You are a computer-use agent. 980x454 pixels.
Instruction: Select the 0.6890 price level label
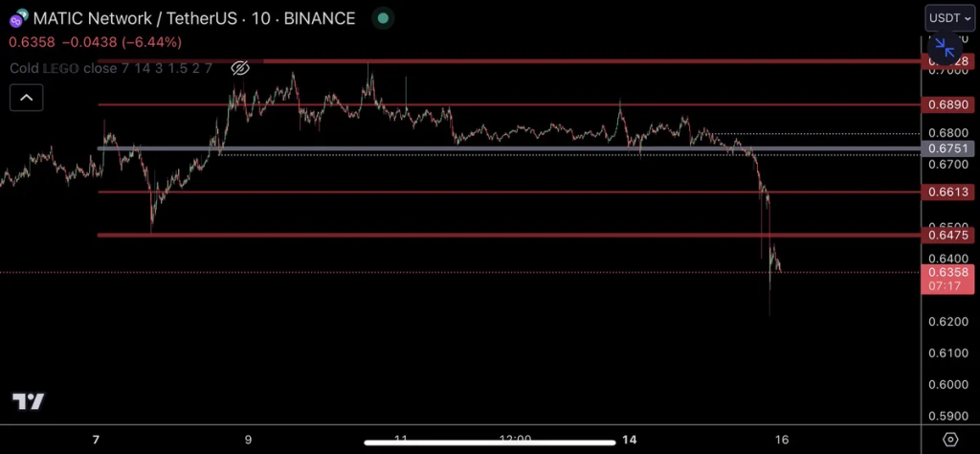[x=948, y=105]
